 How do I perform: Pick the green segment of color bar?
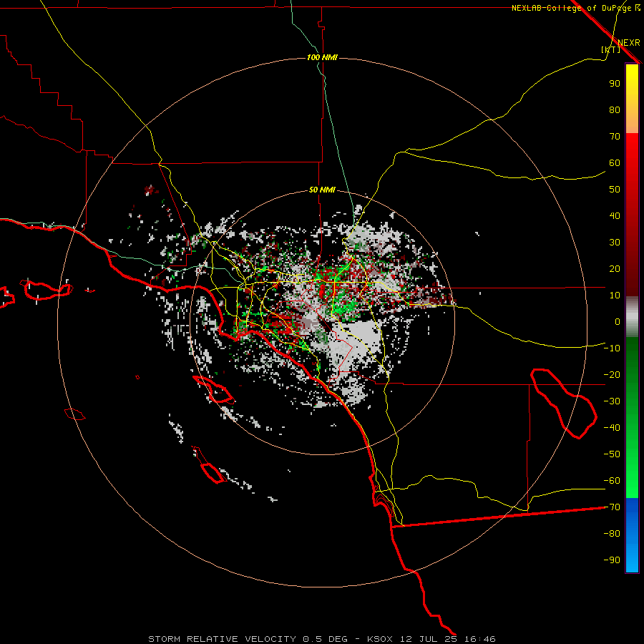tap(632, 418)
